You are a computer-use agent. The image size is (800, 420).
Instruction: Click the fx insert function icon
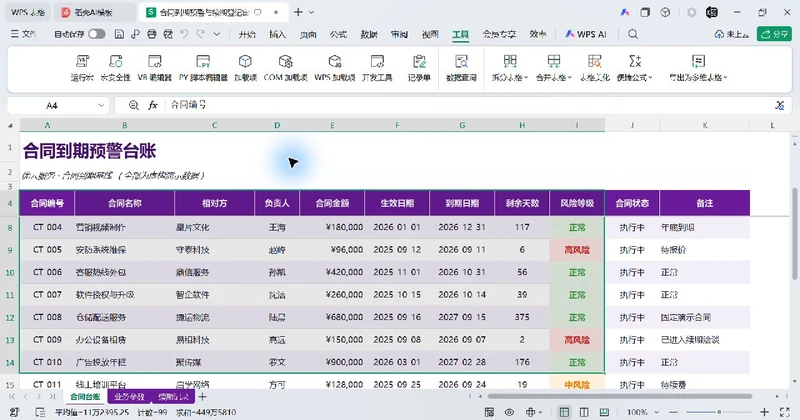(x=153, y=105)
